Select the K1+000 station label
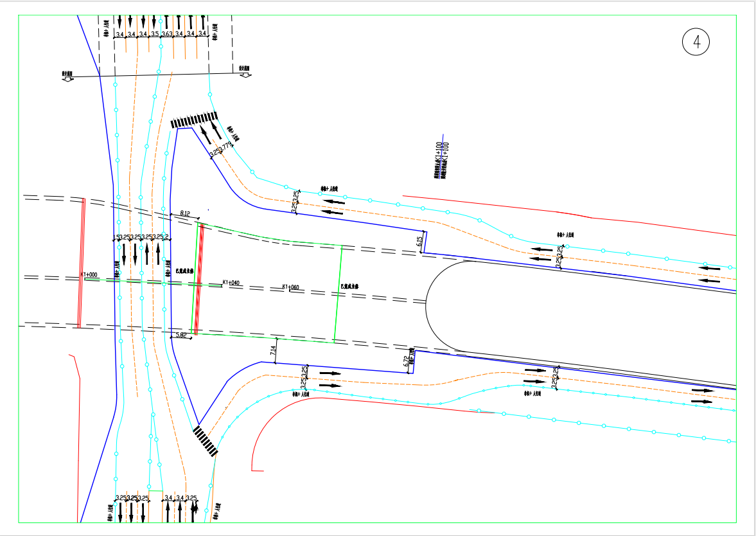The width and height of the screenshot is (756, 536). pos(89,274)
